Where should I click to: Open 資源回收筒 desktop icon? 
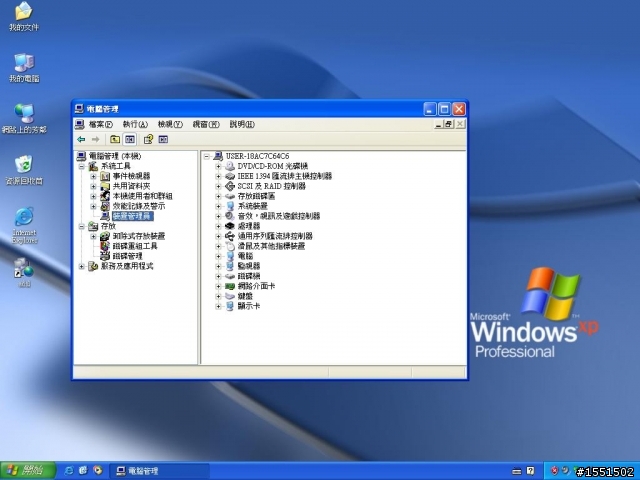[x=24, y=170]
